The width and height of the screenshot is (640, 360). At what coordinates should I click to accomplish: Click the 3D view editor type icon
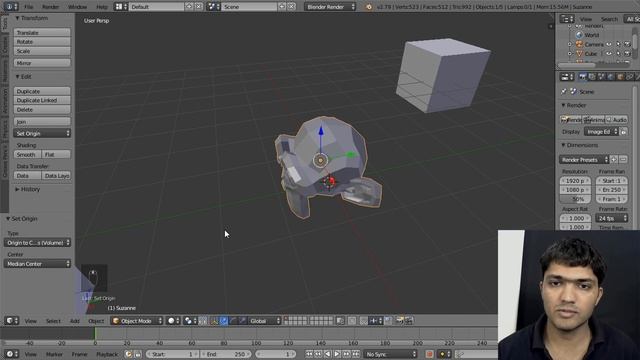[x=11, y=321]
